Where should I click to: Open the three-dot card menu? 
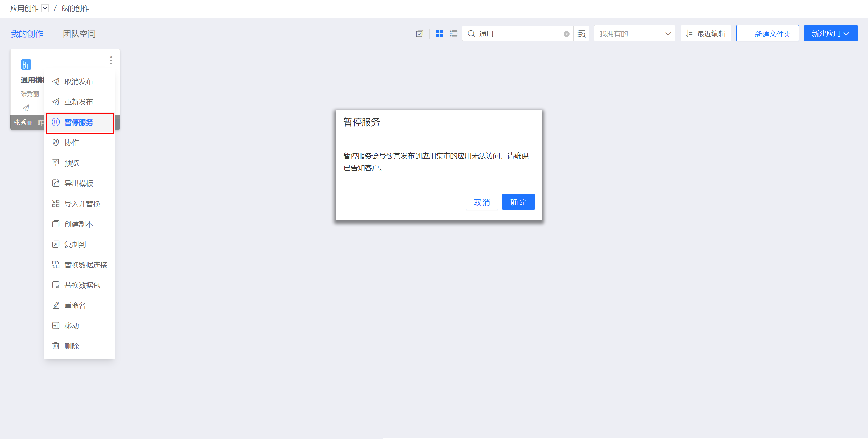point(111,60)
